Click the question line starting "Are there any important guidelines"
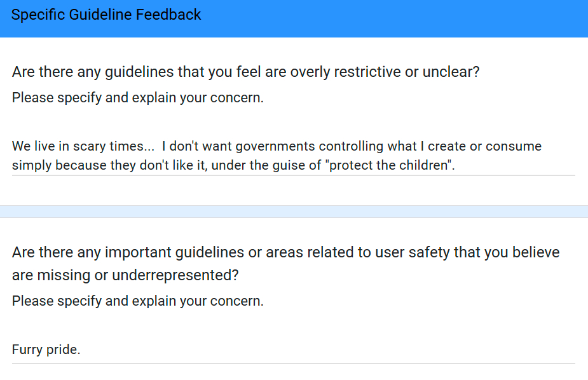The image size is (588, 380). [x=285, y=252]
